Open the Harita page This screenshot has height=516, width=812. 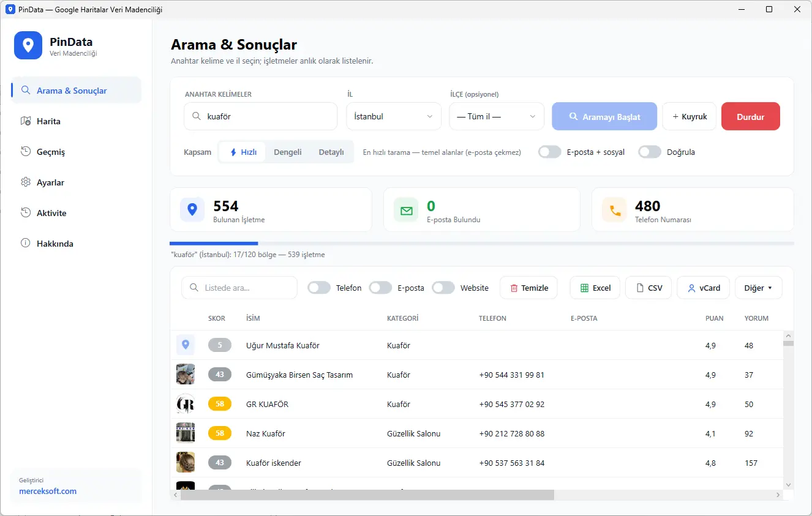pos(77,121)
